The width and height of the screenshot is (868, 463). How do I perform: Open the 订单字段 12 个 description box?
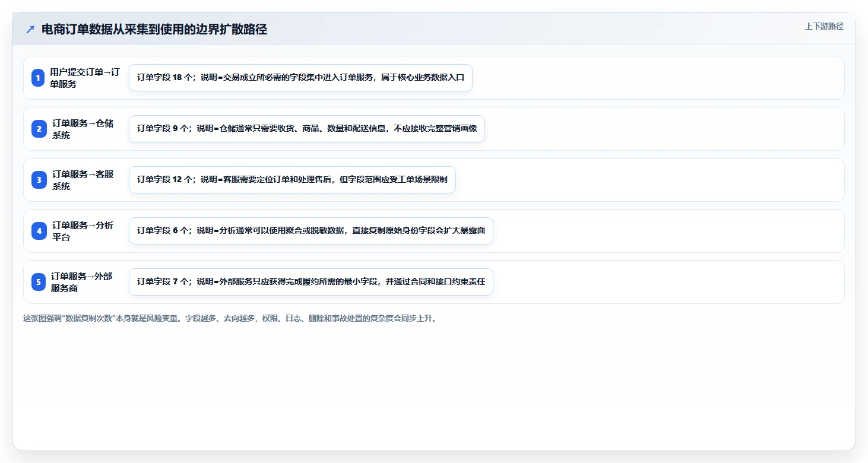(292, 180)
